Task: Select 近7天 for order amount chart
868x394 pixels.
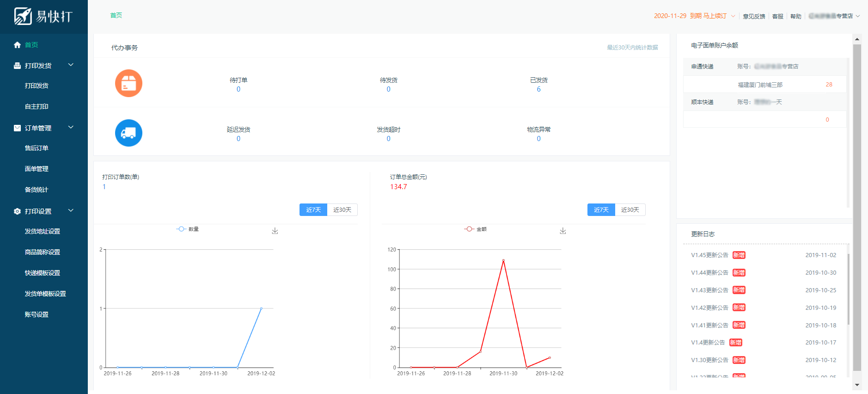Action: 601,210
